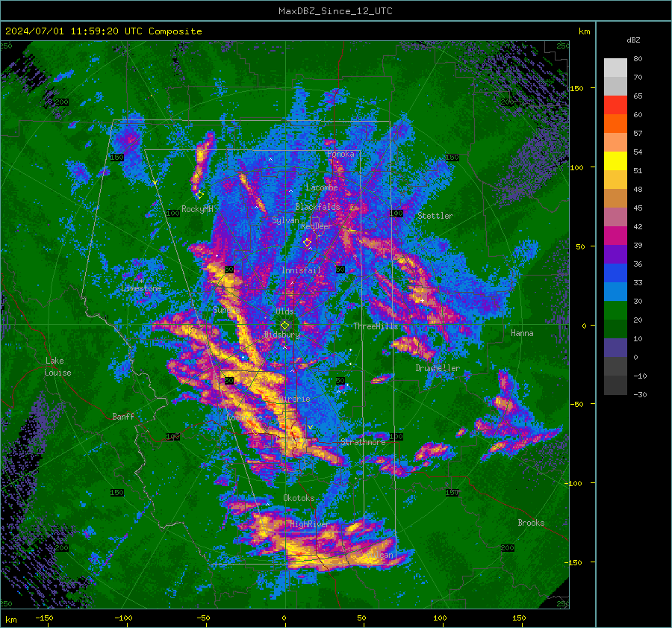Viewport: 672px width, 628px height.
Task: Click the -30 value on the dBZ legend
Action: (x=640, y=394)
